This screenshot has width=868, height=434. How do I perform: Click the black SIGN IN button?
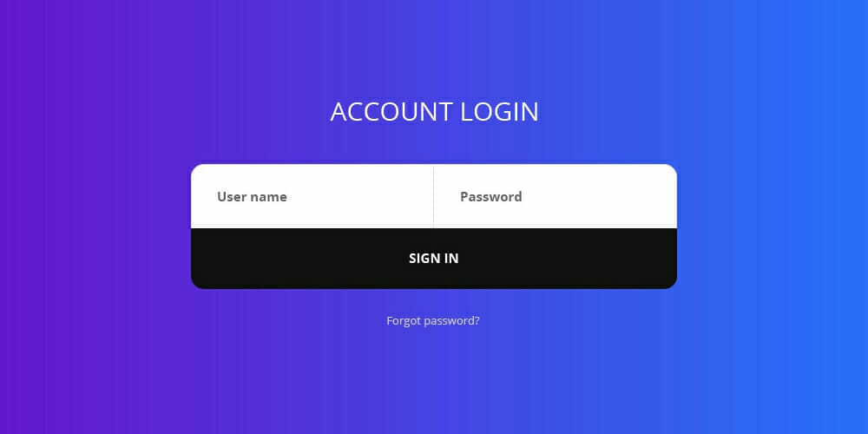coord(434,259)
